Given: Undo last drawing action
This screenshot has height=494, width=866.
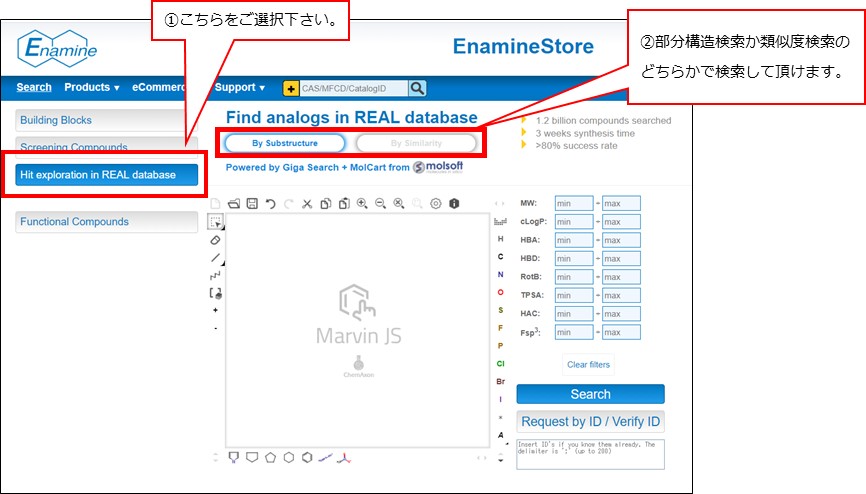Looking at the screenshot, I should point(271,203).
